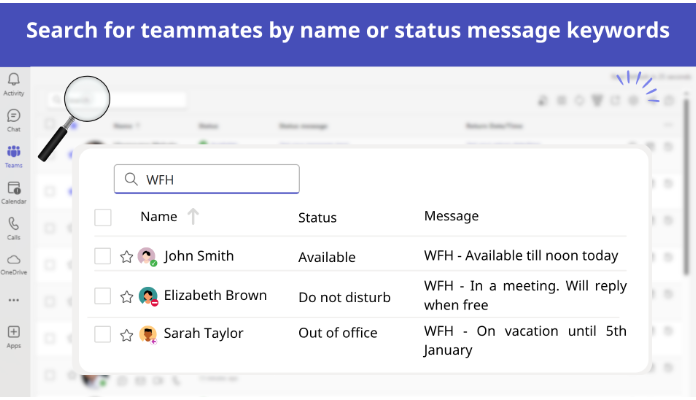The image size is (696, 400).
Task: Open the Calls phone icon
Action: (14, 224)
